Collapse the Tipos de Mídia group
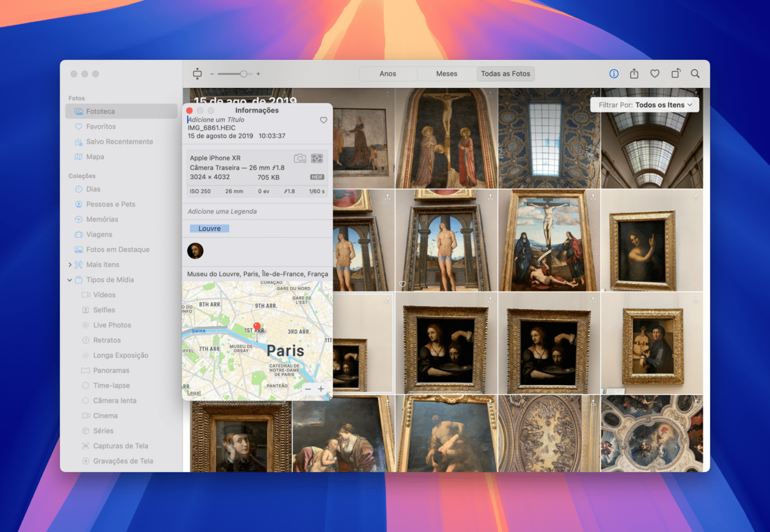The height and width of the screenshot is (532, 770). click(x=70, y=280)
